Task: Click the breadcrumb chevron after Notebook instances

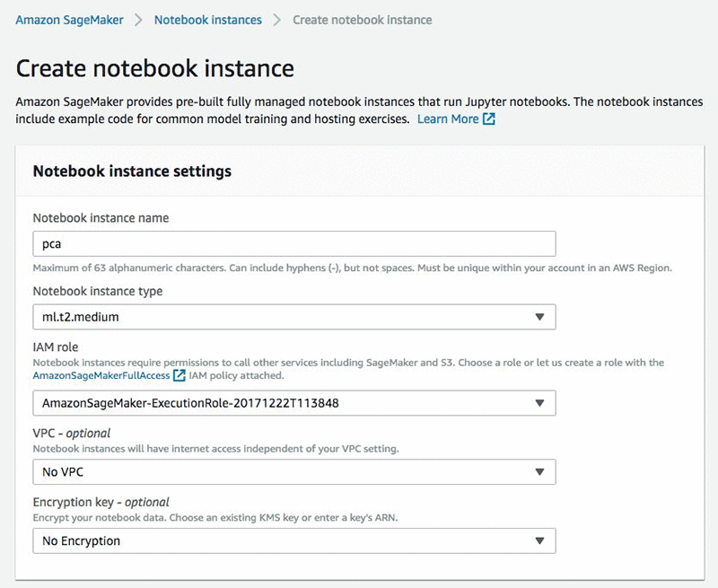Action: point(277,20)
